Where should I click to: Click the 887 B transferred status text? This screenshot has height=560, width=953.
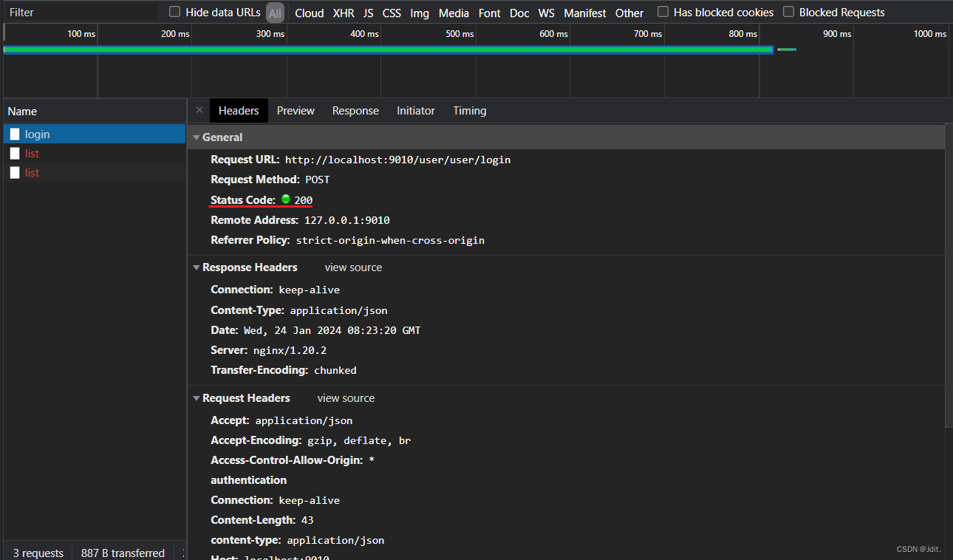coord(123,553)
